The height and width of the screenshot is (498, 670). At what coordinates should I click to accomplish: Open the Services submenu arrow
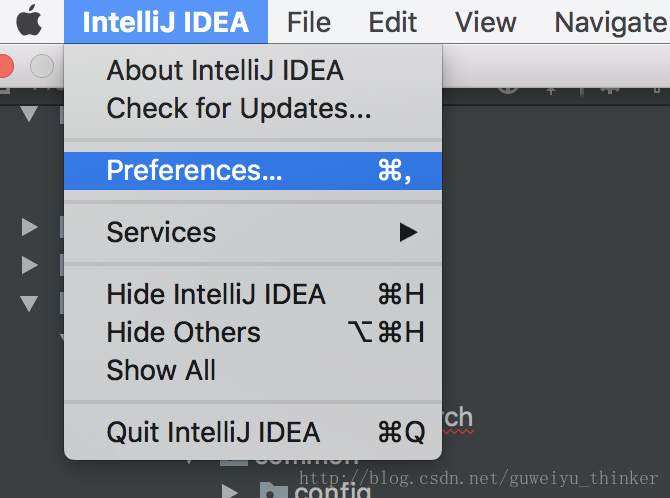point(408,232)
